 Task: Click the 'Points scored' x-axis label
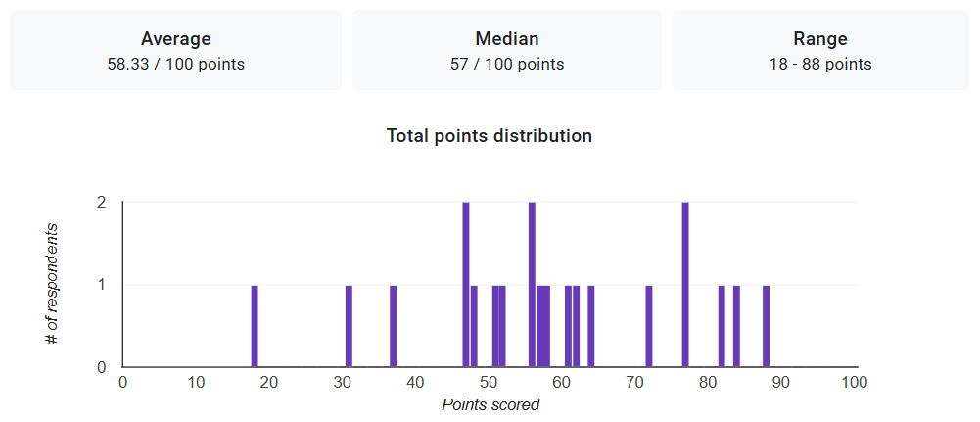pos(490,404)
